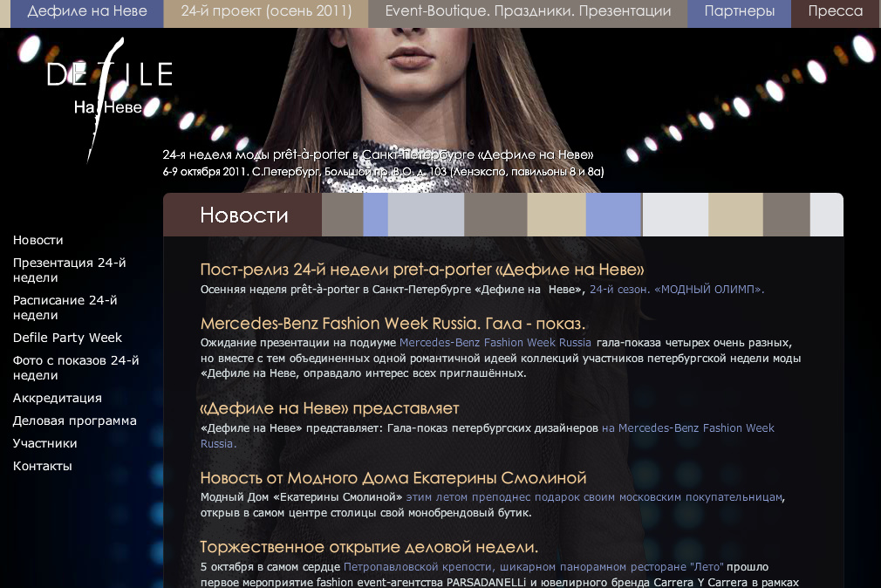This screenshot has width=881, height=588.
Task: Open Фото с показов 24-й недели
Action: coord(76,367)
